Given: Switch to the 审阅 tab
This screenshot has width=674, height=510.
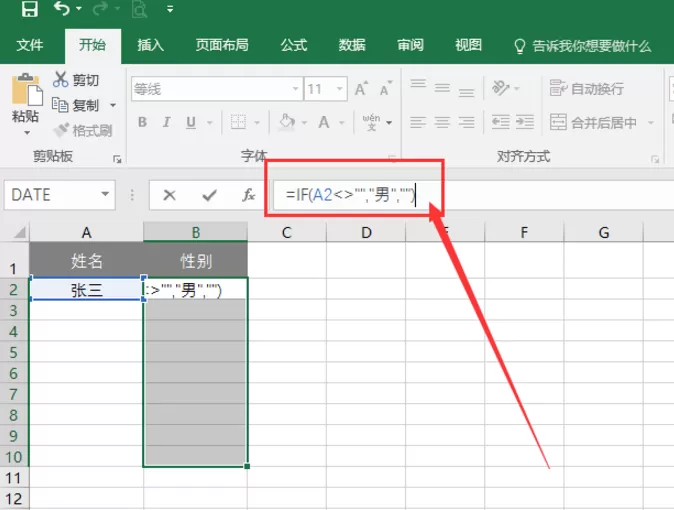Looking at the screenshot, I should click(411, 45).
